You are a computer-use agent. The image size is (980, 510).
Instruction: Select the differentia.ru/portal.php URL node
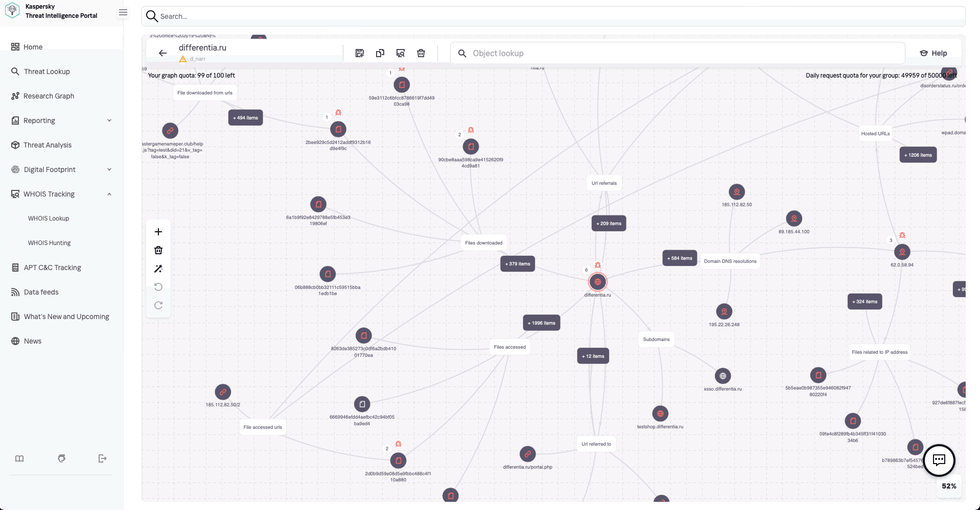click(x=527, y=454)
